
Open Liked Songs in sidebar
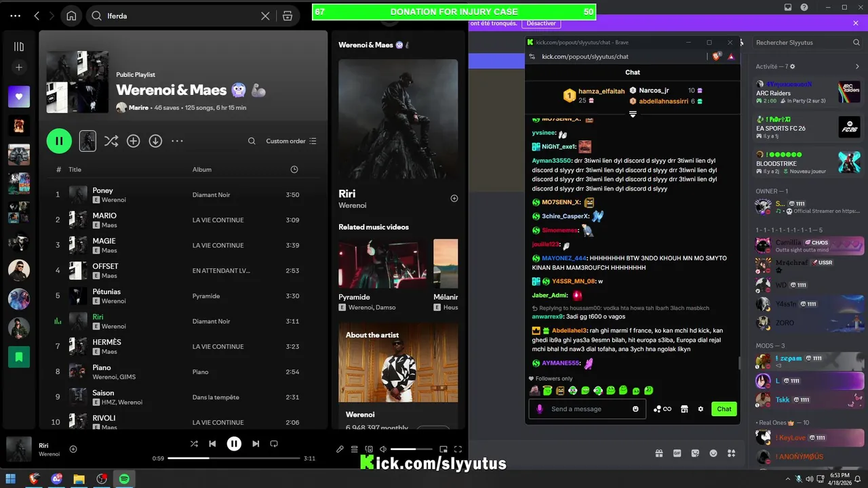pos(19,96)
